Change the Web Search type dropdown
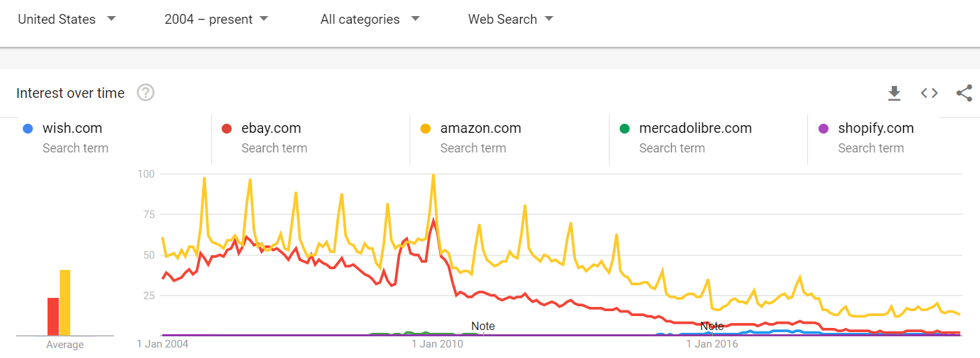The width and height of the screenshot is (980, 358). 510,20
